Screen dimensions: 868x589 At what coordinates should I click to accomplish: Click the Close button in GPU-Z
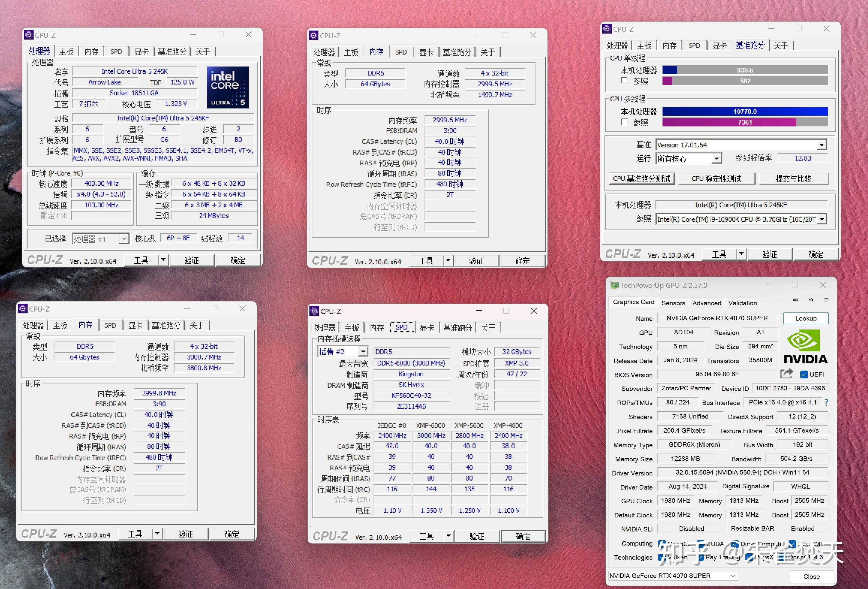[x=811, y=576]
